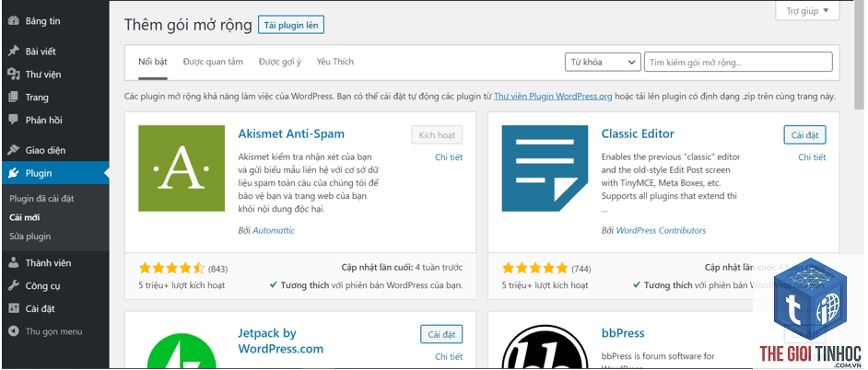Open Classic Editor plugin logo

(545, 168)
